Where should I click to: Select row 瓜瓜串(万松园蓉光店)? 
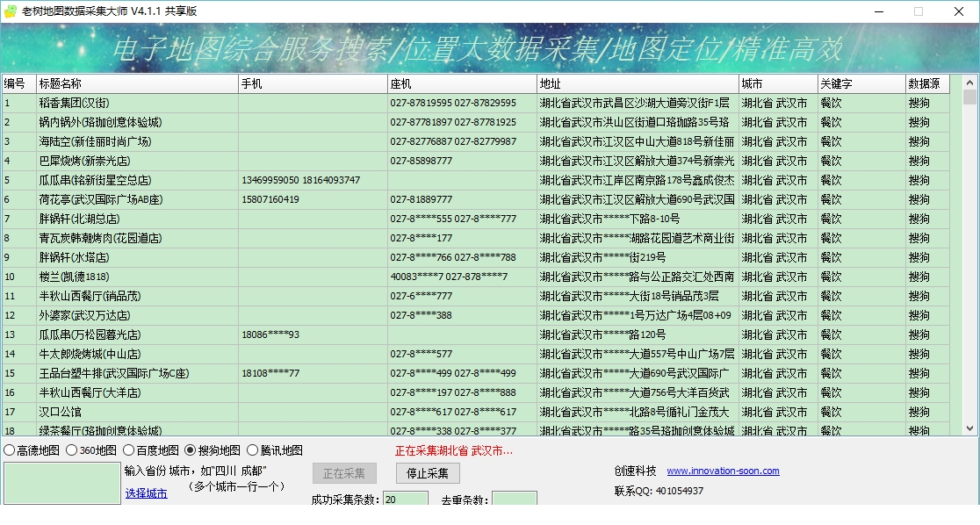click(475, 335)
